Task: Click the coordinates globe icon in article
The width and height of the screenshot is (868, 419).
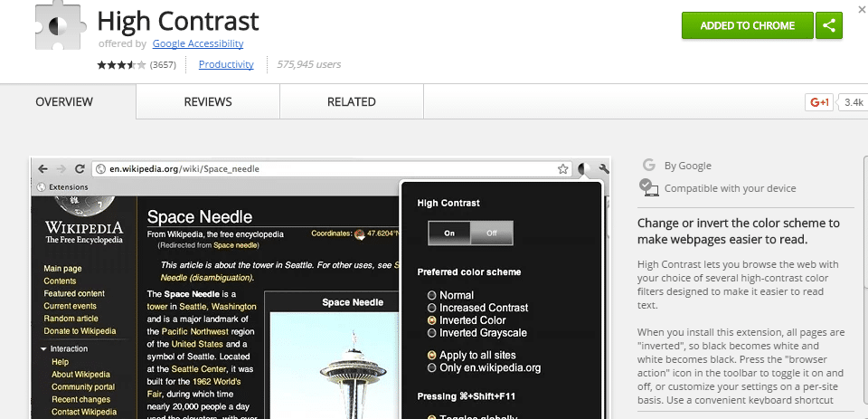Action: 360,233
